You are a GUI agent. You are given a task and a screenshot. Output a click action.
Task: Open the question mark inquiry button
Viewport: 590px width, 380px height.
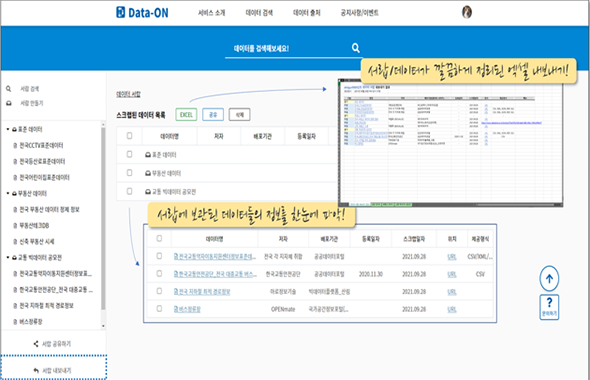[549, 307]
